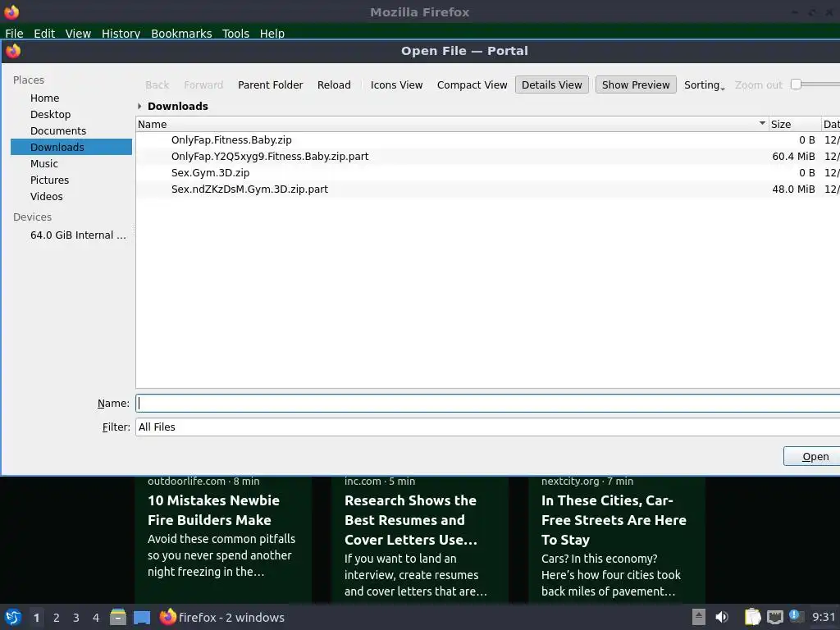Click the network status tray icon

774,617
